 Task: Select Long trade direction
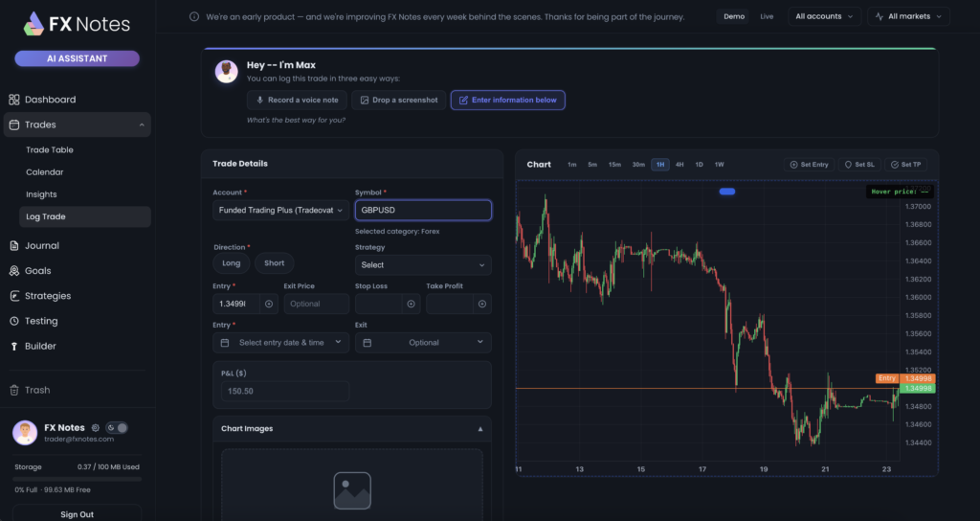232,263
